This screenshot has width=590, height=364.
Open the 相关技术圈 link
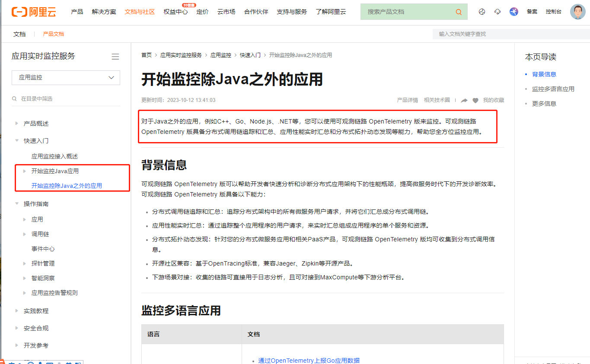[437, 100]
